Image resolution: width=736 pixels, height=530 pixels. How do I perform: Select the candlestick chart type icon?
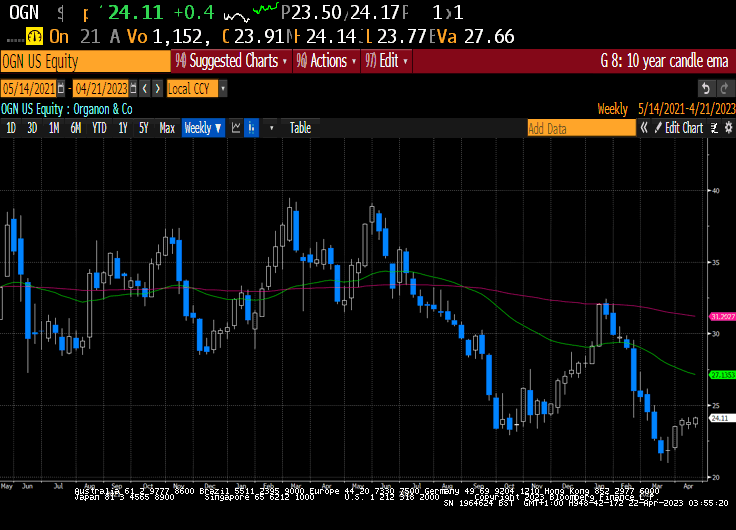point(252,128)
